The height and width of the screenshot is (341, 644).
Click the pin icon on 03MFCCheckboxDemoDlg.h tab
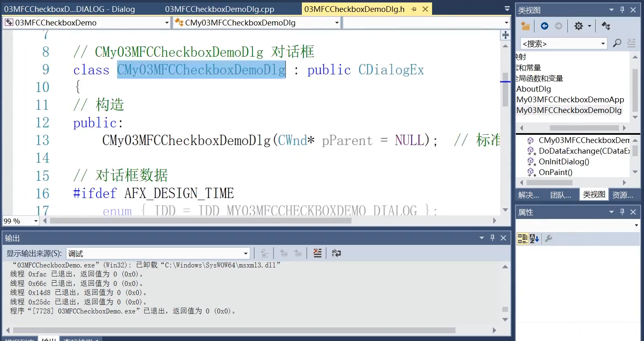pyautogui.click(x=414, y=9)
